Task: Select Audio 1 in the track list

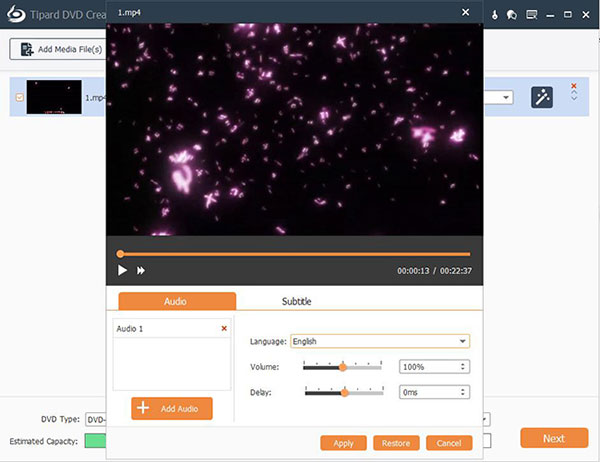Action: click(160, 328)
